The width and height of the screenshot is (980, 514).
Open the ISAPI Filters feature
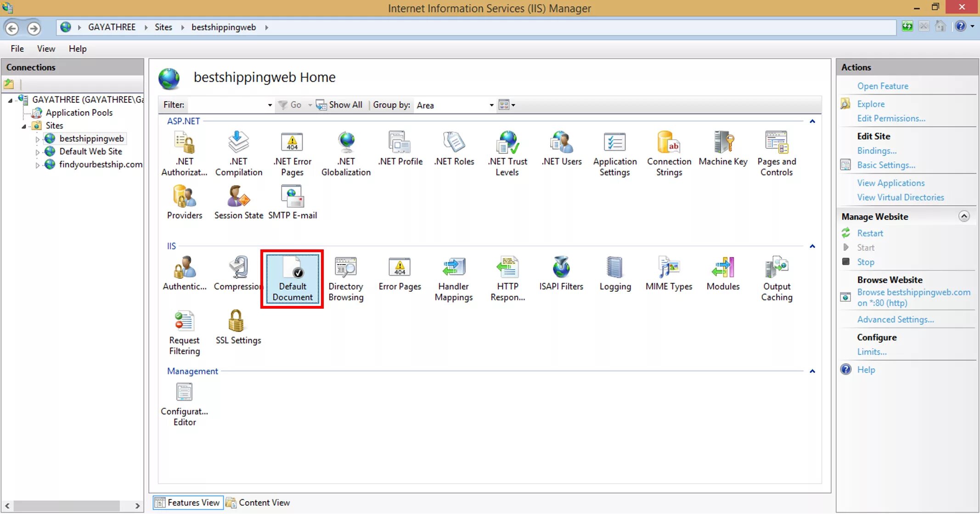point(561,268)
